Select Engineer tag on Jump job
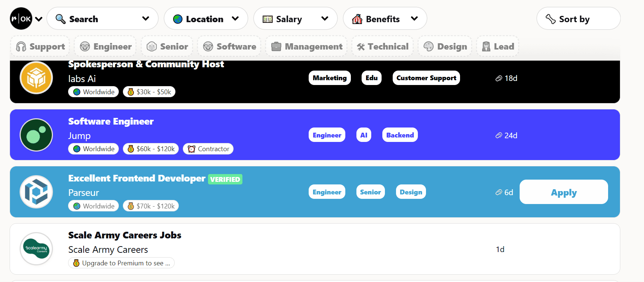Screen dimensions: 644x282 327,135
